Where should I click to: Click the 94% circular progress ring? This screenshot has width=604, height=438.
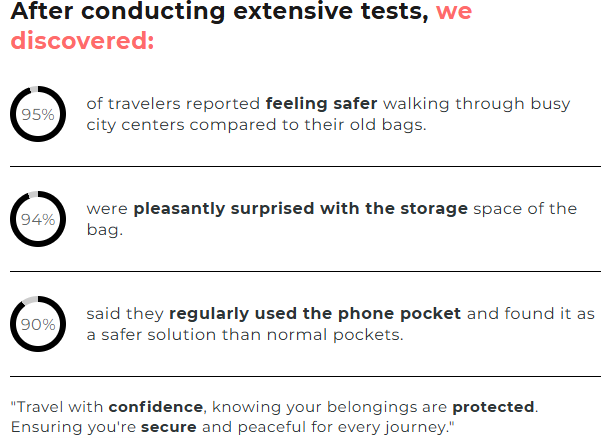[x=38, y=219]
